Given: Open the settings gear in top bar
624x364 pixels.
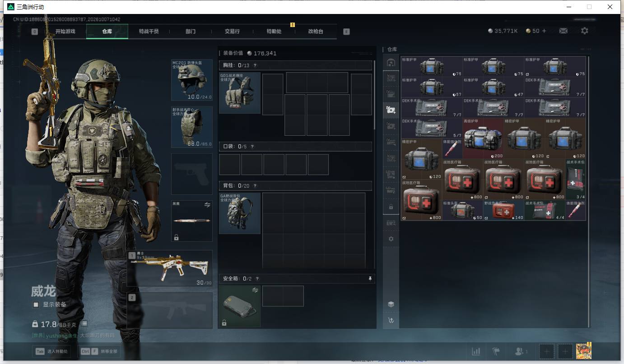Looking at the screenshot, I should [584, 31].
